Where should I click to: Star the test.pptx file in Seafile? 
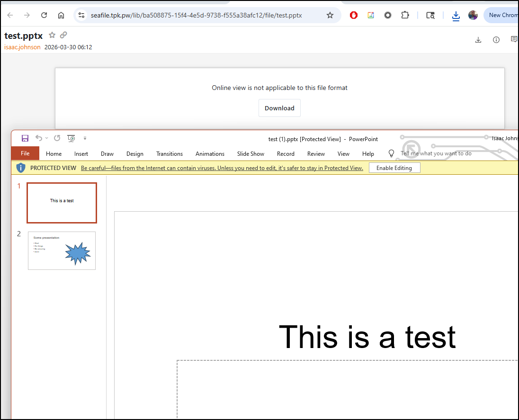click(52, 35)
